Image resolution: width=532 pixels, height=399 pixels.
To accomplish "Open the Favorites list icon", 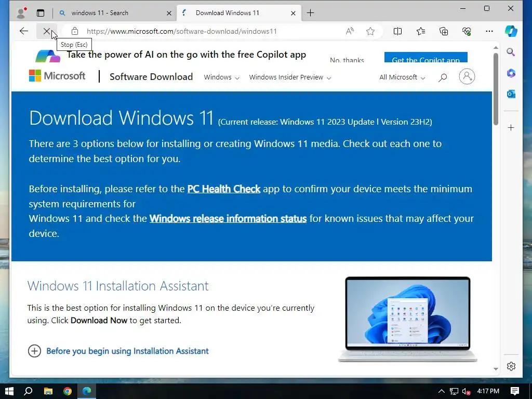I will tap(421, 31).
